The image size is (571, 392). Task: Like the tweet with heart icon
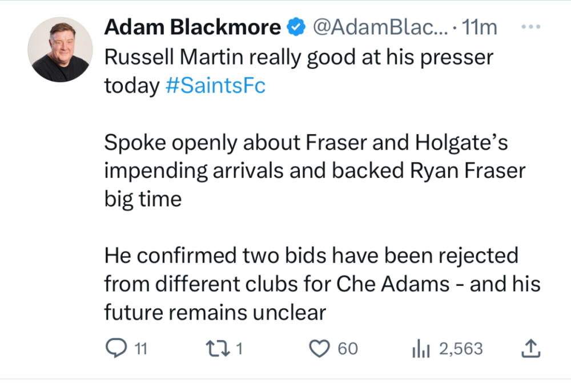[x=320, y=348]
